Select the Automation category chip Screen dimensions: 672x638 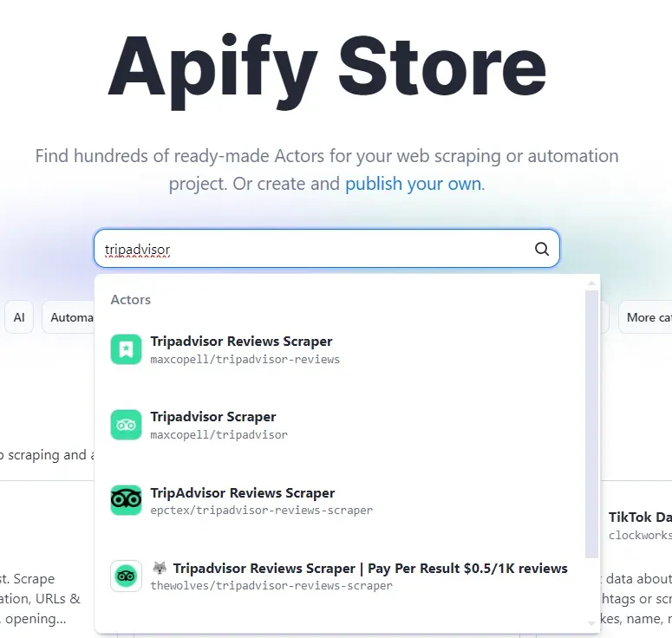pos(69,317)
